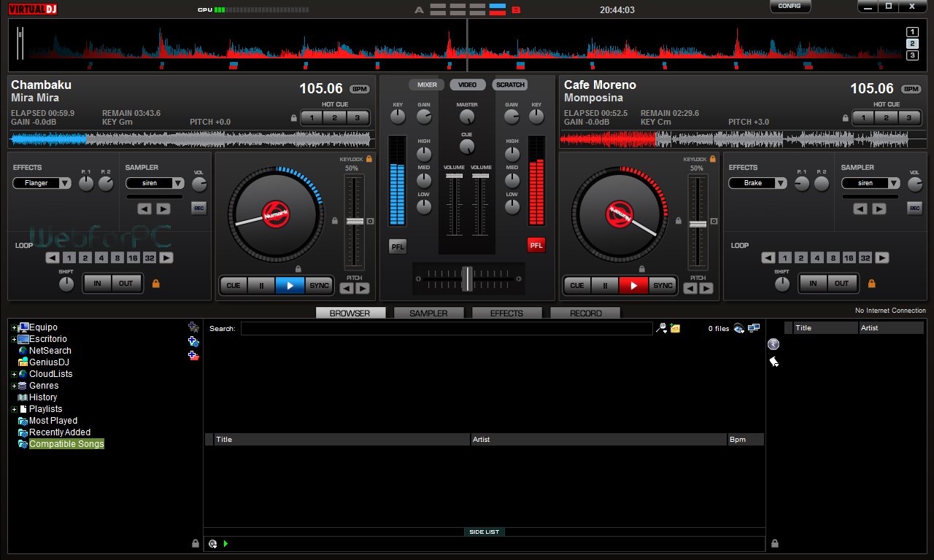This screenshot has height=560, width=934.
Task: Pause the Chambaku deck
Action: (261, 285)
